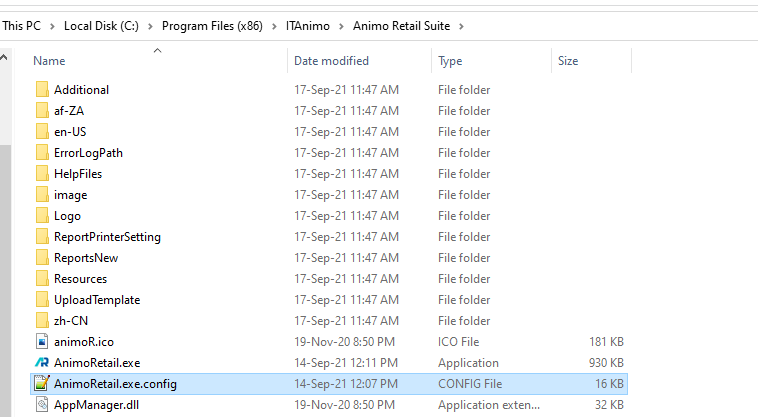
Task: Open the chevron after Program Files (x86)
Action: tap(272, 25)
